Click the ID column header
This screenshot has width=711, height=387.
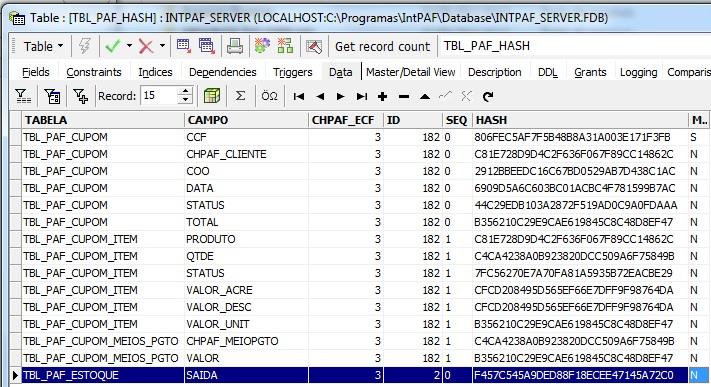tap(413, 120)
